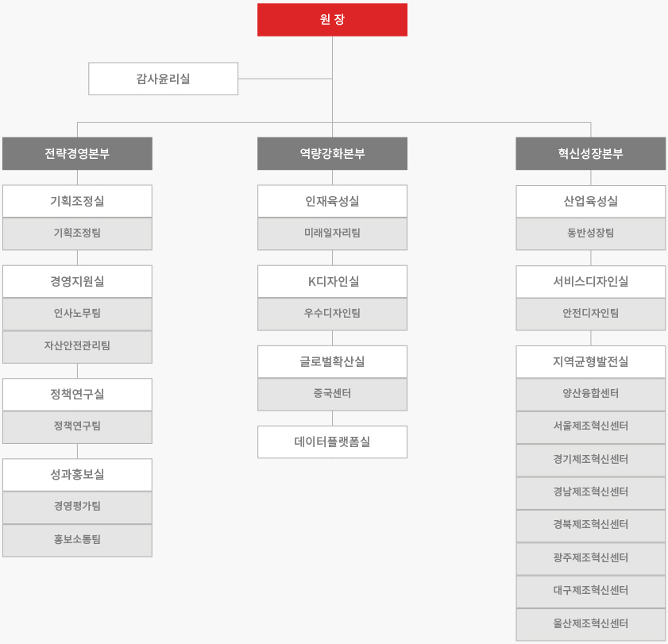The height and width of the screenshot is (644, 668).
Task: Select the K디자인실 office box
Action: [332, 282]
